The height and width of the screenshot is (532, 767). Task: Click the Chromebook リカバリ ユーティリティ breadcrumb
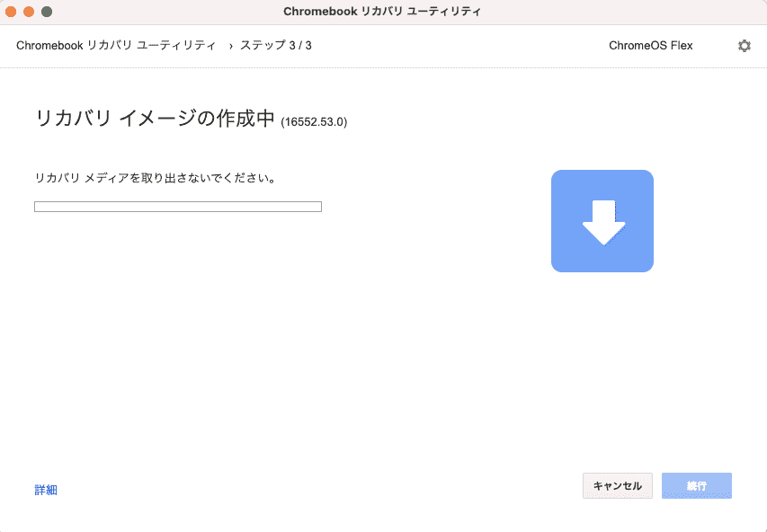(116, 46)
